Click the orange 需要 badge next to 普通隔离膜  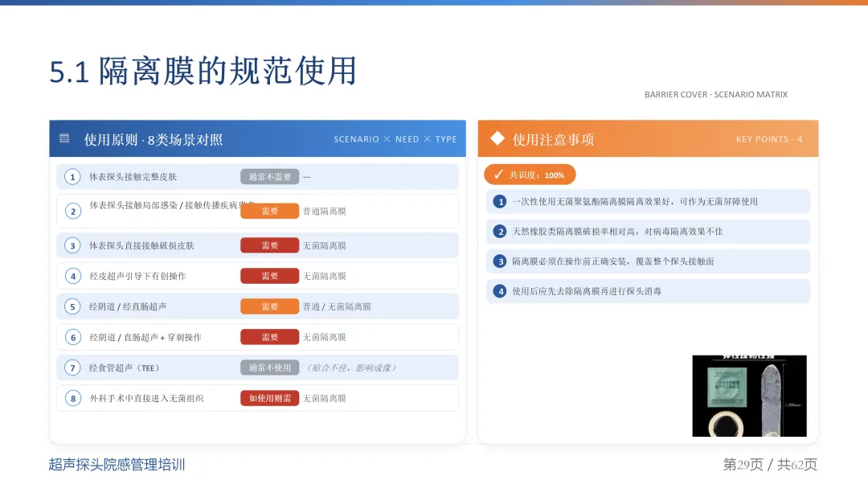(269, 211)
